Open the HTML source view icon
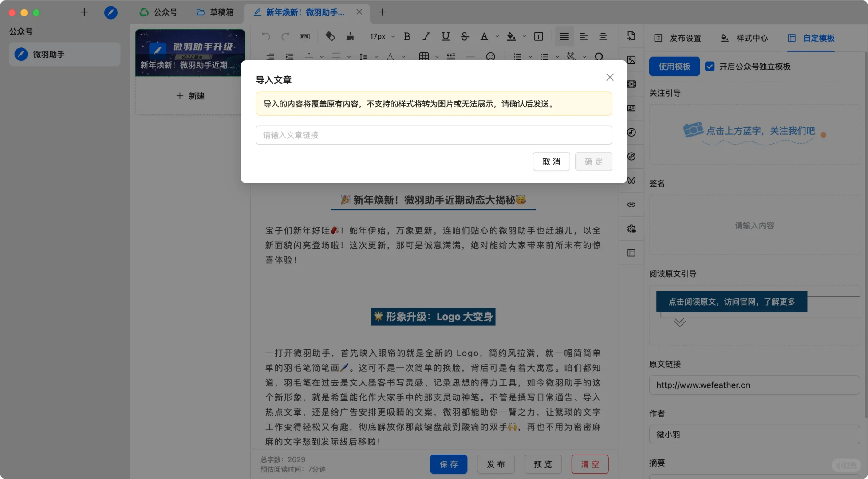 click(304, 36)
